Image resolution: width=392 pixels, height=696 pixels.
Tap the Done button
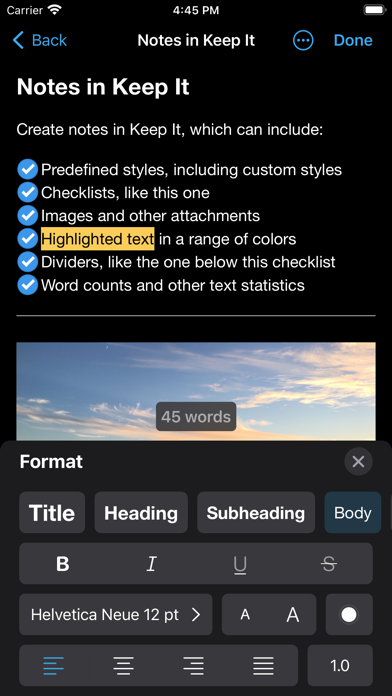click(353, 40)
